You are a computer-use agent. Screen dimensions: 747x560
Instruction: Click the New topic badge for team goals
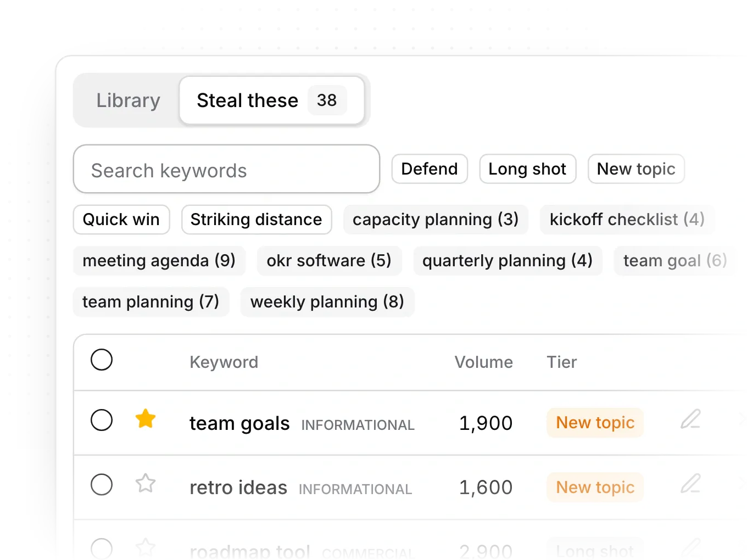pyautogui.click(x=595, y=423)
